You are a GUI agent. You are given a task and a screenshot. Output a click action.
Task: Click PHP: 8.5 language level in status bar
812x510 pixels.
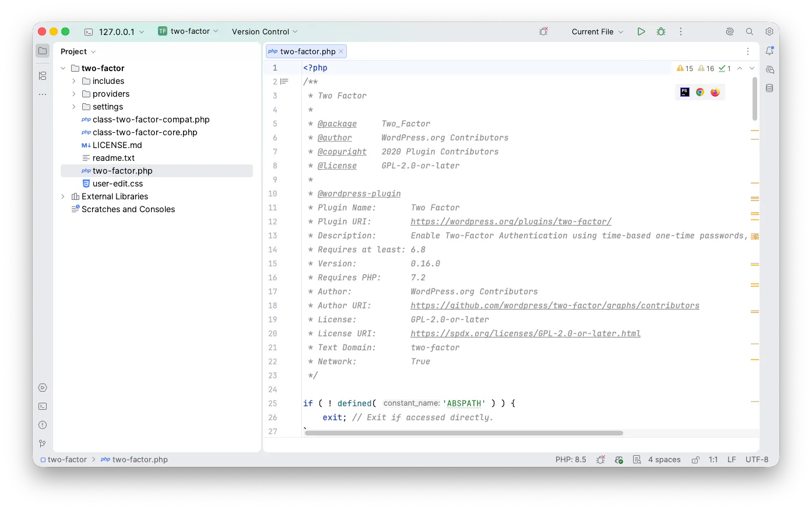(571, 459)
